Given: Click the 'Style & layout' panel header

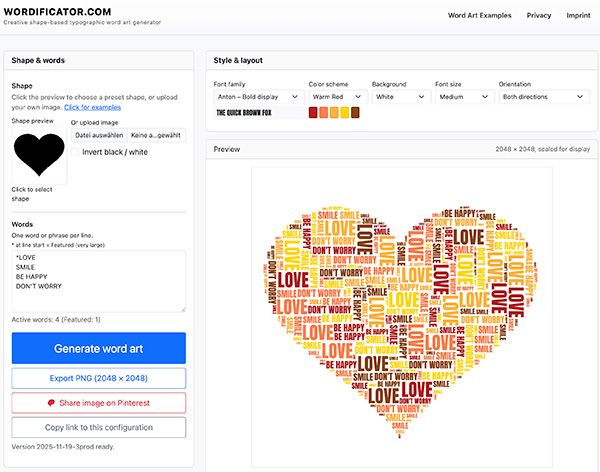Looking at the screenshot, I should click(x=401, y=60).
